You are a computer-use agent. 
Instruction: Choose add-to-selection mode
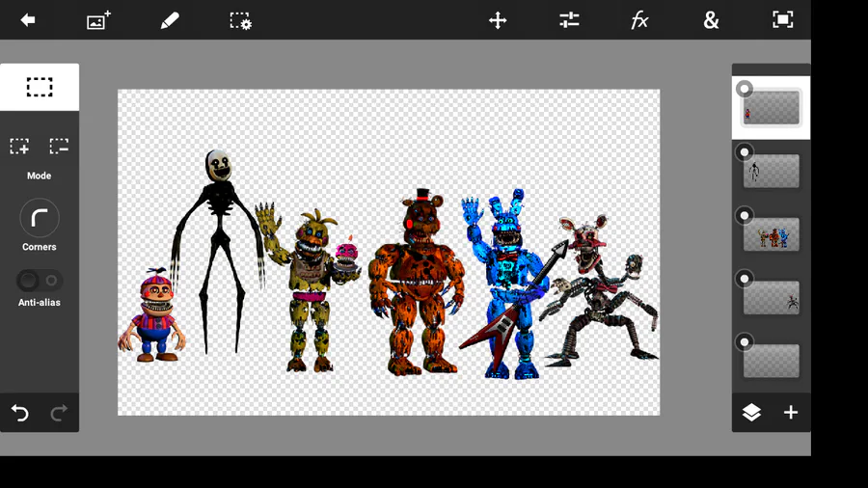19,146
